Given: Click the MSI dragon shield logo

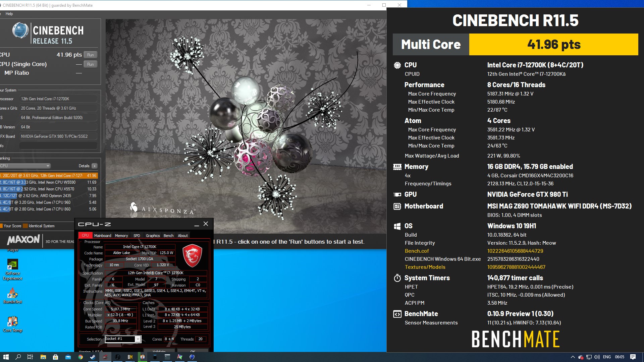Looking at the screenshot, I should click(192, 255).
